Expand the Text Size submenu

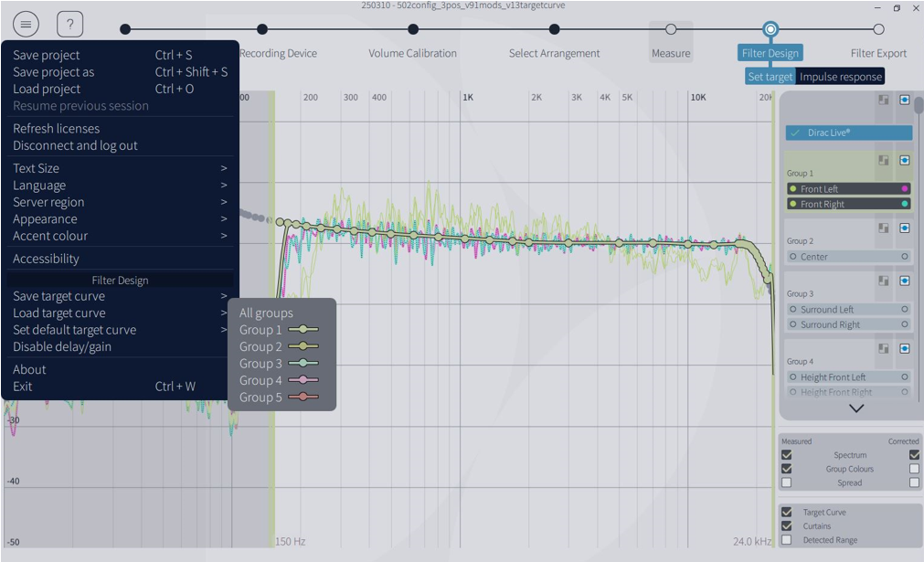[x=121, y=168]
